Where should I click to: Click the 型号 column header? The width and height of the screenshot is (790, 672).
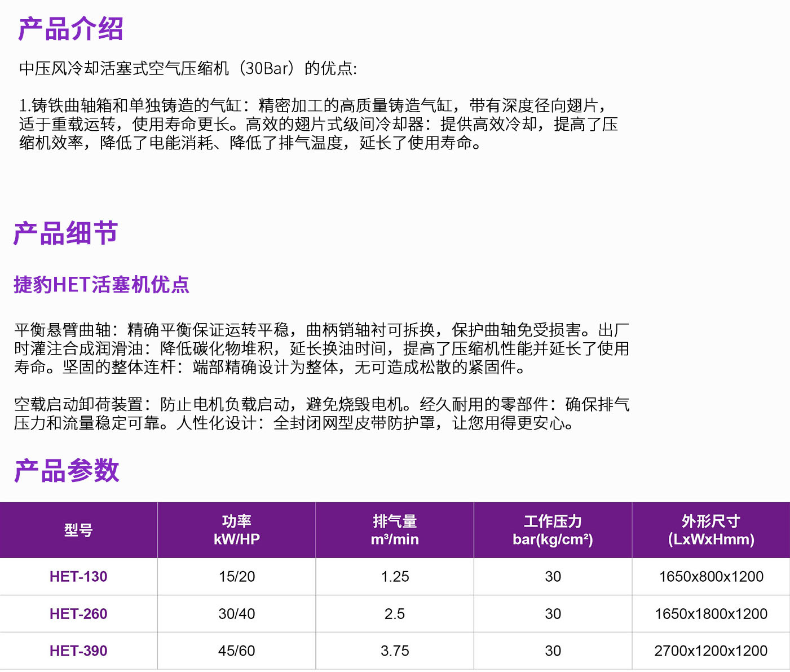pos(78,530)
